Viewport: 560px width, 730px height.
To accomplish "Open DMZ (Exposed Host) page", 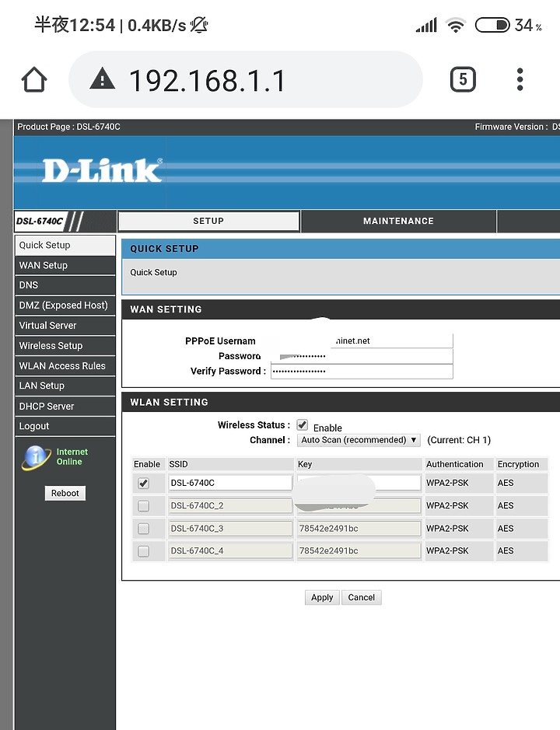I will 65,306.
